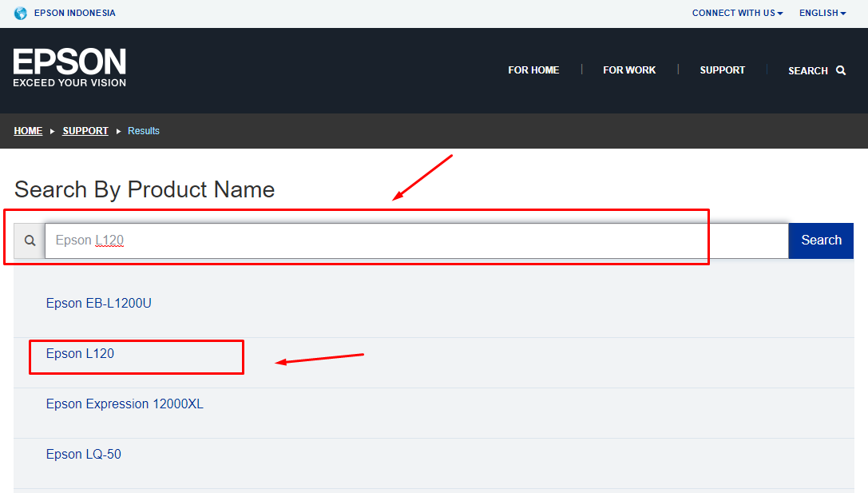This screenshot has width=868, height=493.
Task: Click the Search By Product Name heading
Action: click(x=145, y=189)
